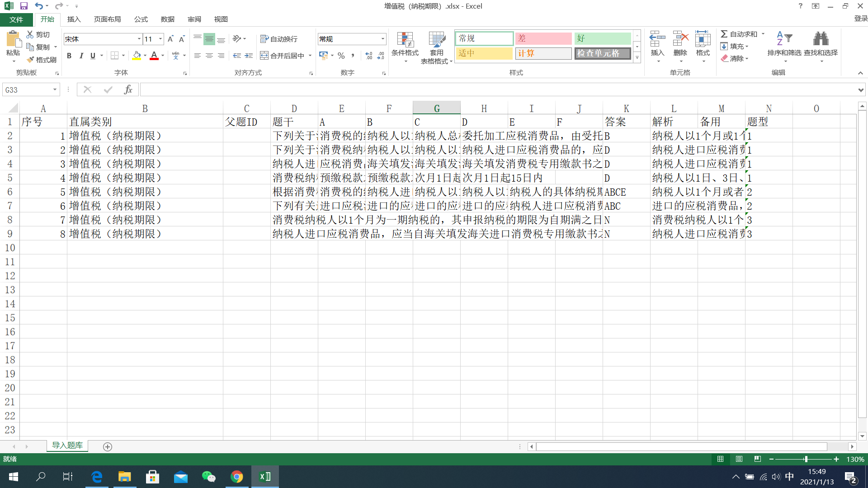This screenshot has width=868, height=488.
Task: Click inside the formula bar input
Action: (497, 89)
